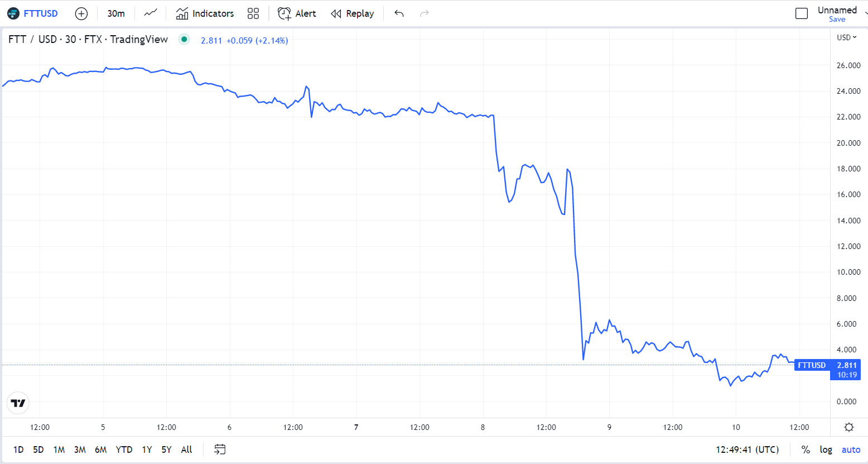Open the Indicators panel

click(205, 13)
